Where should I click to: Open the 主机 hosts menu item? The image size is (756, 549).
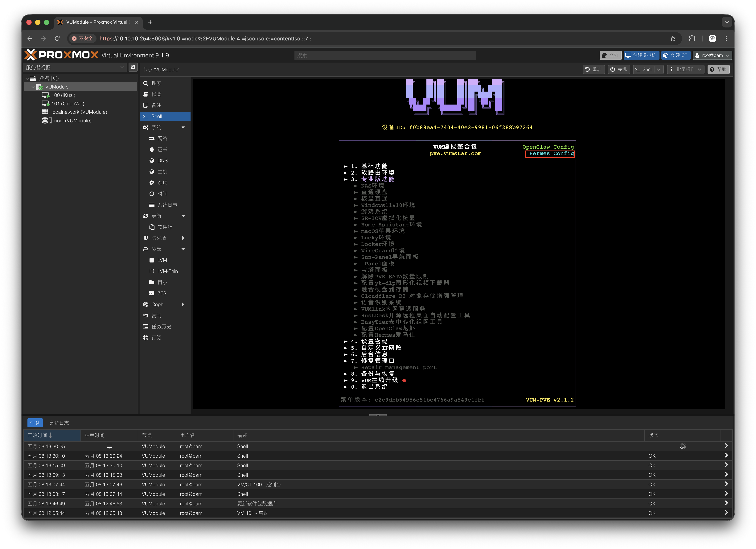tap(165, 172)
